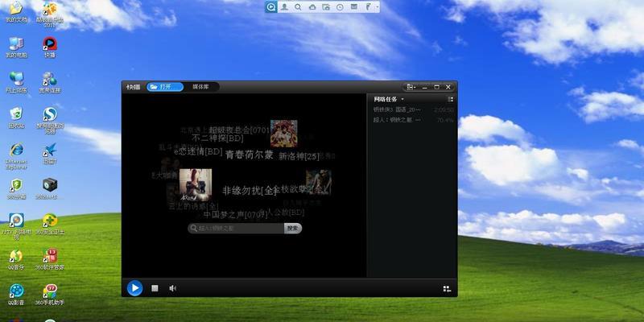This screenshot has width=644, height=322.
Task: Open the cloud lock icon in top toolbar
Action: coord(312,7)
